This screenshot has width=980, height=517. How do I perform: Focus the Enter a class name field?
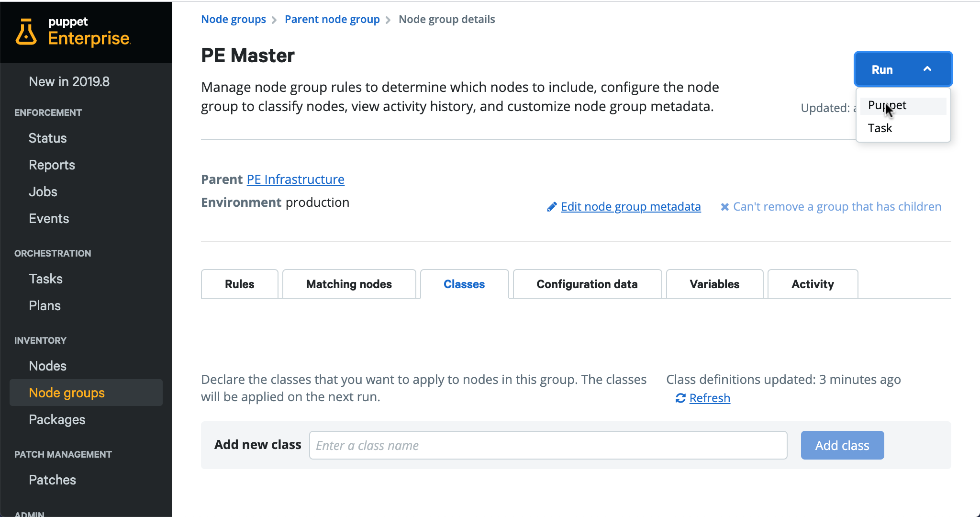(x=548, y=445)
